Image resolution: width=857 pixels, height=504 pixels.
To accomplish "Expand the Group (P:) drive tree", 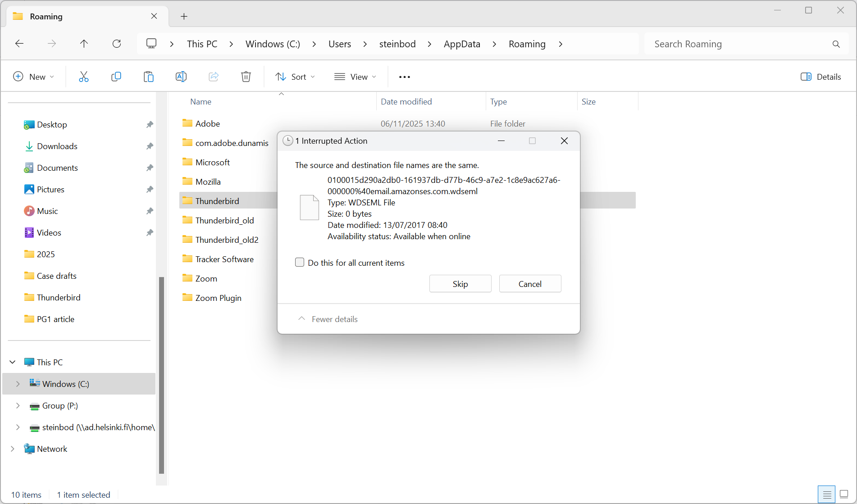I will pyautogui.click(x=18, y=405).
